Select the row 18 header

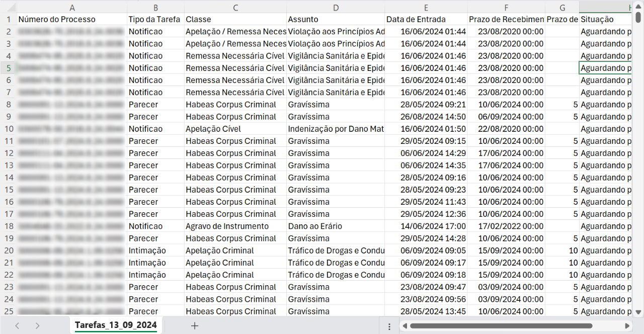(x=8, y=226)
